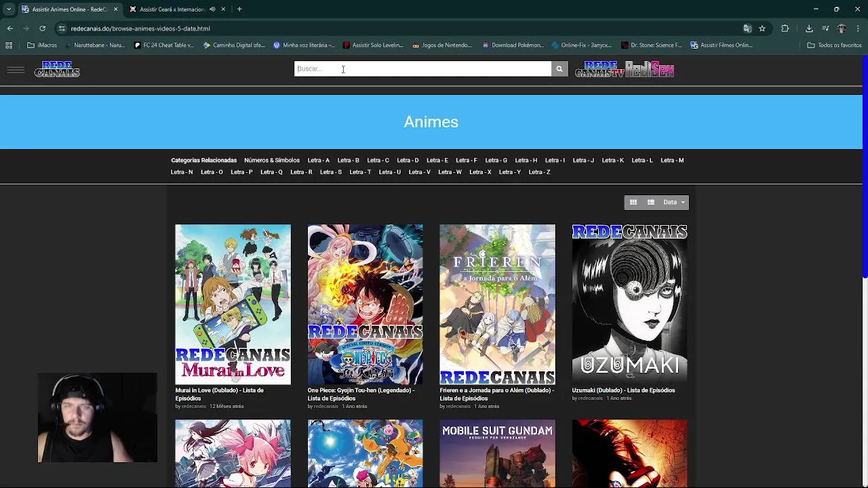This screenshot has height=488, width=868.
Task: Open the Chrome profile avatar
Action: [x=842, y=28]
